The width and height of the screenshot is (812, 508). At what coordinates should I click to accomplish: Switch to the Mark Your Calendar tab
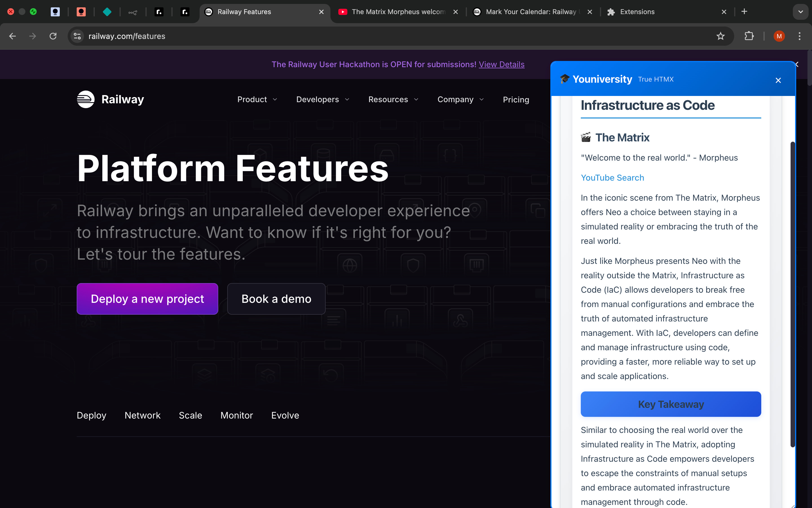tap(533, 12)
